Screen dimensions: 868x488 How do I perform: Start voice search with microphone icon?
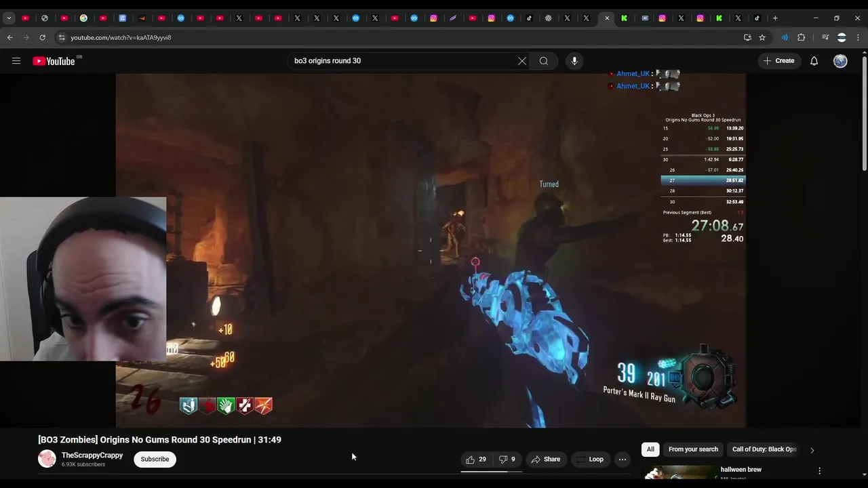tap(574, 61)
